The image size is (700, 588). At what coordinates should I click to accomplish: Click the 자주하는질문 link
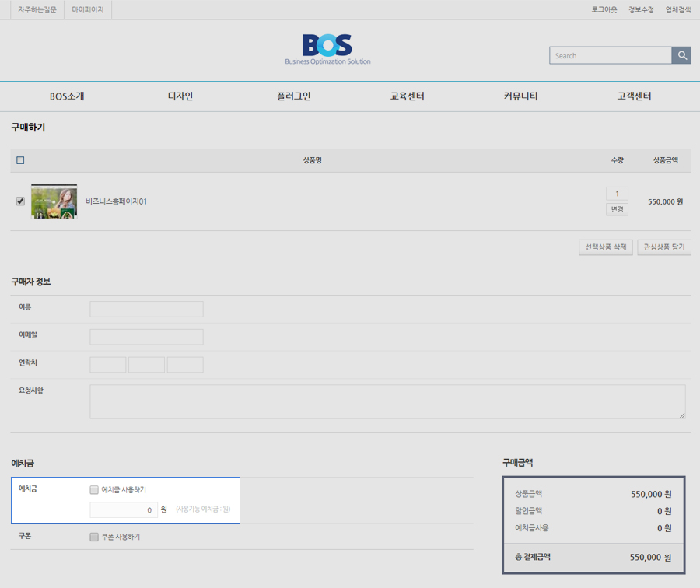pyautogui.click(x=37, y=9)
